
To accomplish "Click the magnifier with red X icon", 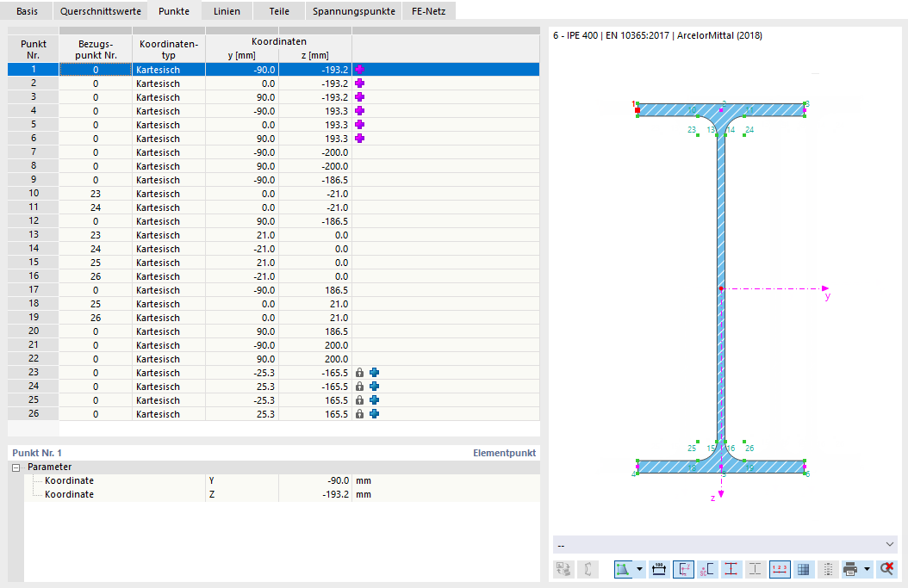I will tap(886, 569).
